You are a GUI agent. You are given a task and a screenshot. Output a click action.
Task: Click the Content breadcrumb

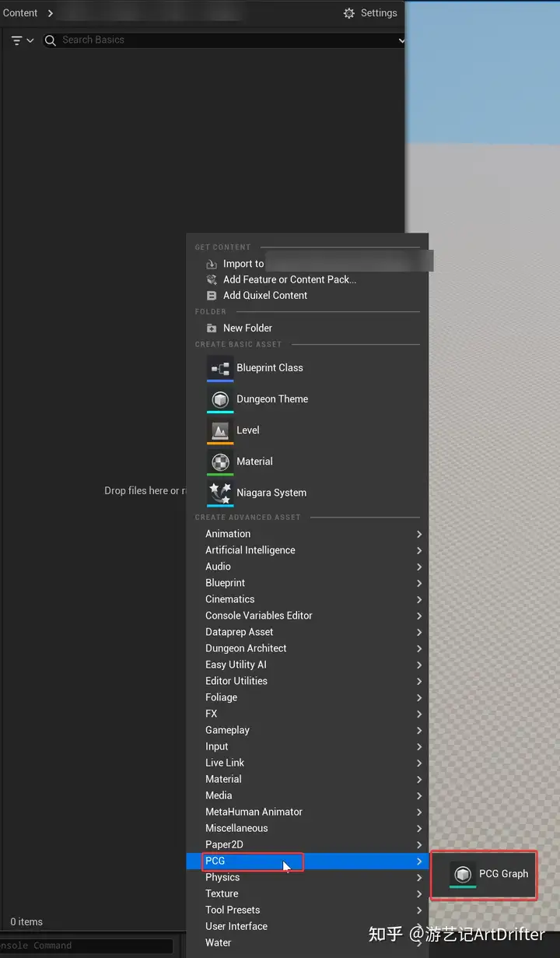20,13
